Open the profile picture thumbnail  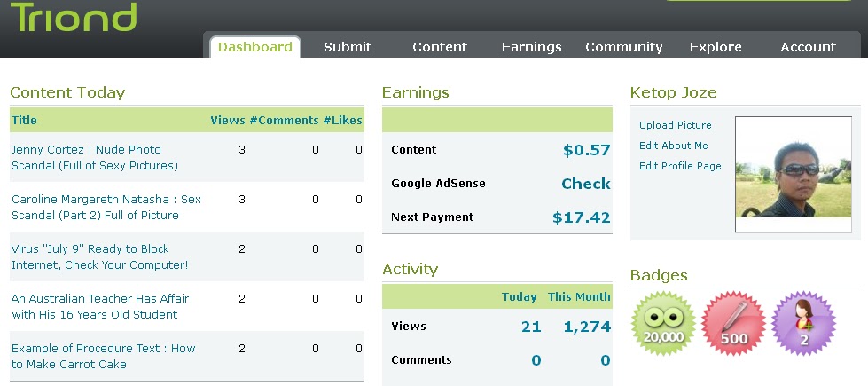tap(781, 175)
